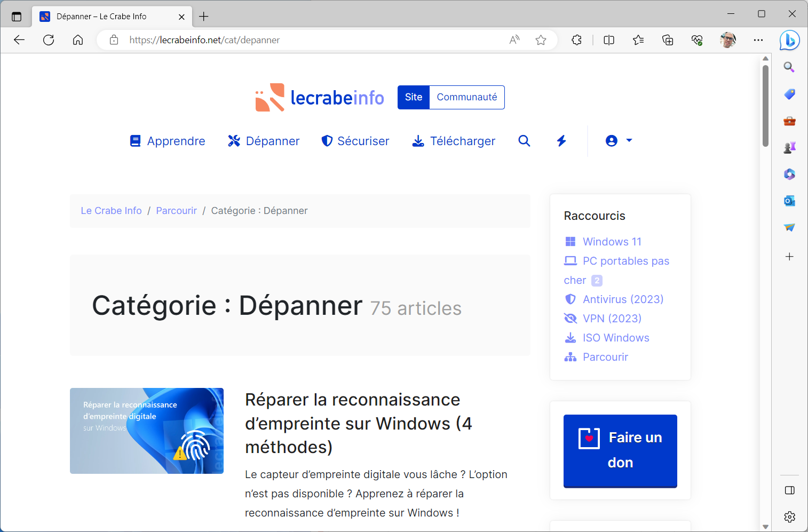Screen dimensions: 808x532
Task: Click the lightning bolt icon in nav
Action: click(561, 141)
